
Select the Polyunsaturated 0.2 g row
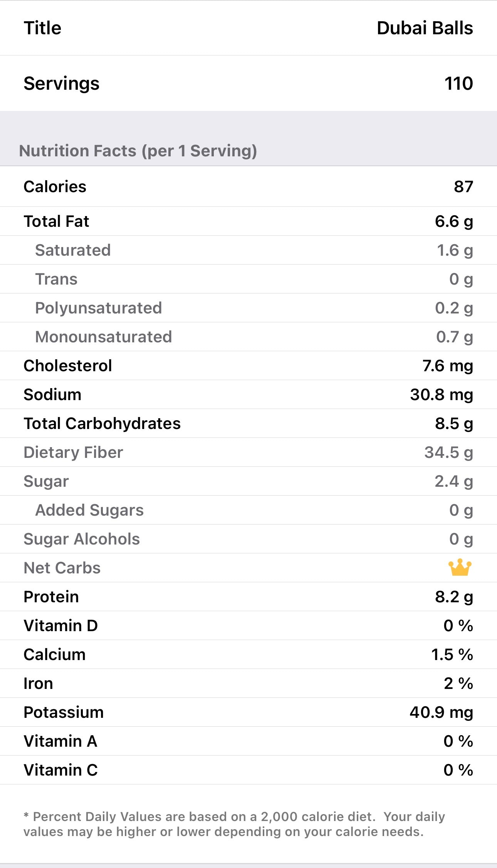click(x=248, y=308)
